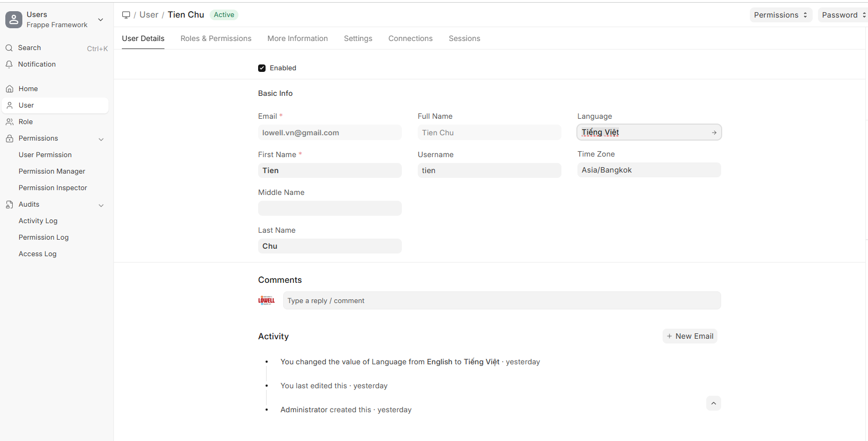The height and width of the screenshot is (441, 868).
Task: Click the Home icon in sidebar
Action: (10, 89)
